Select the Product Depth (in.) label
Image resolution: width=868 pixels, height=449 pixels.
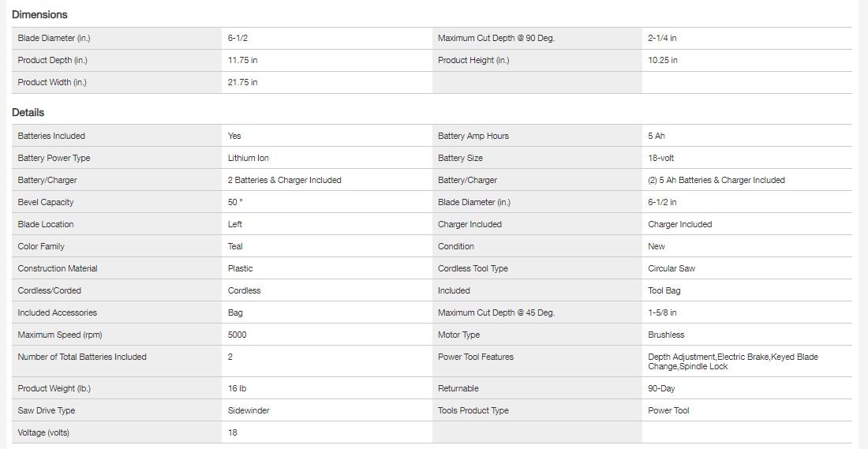point(52,60)
